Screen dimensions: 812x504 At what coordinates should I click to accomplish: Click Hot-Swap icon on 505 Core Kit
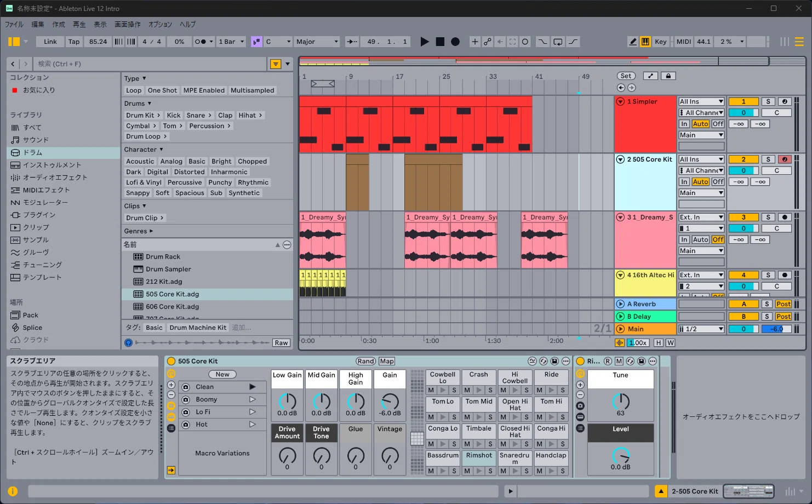544,361
